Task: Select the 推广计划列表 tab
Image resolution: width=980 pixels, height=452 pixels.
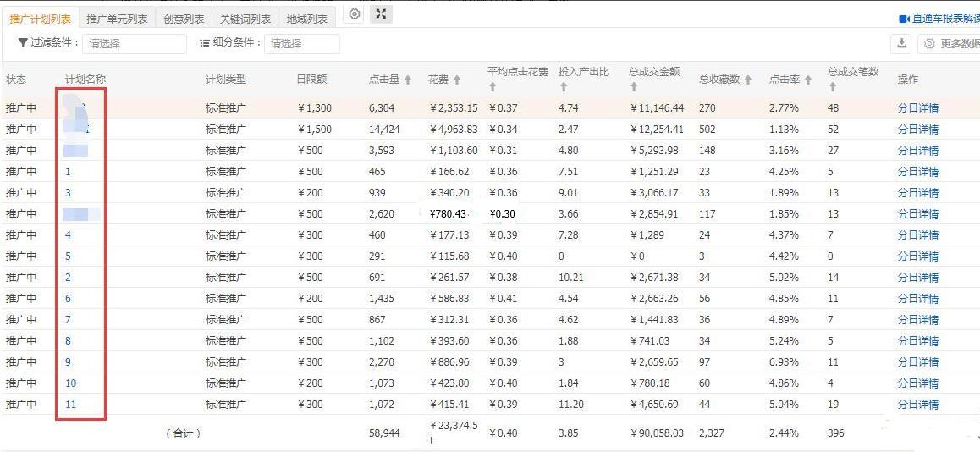Action: coord(40,19)
